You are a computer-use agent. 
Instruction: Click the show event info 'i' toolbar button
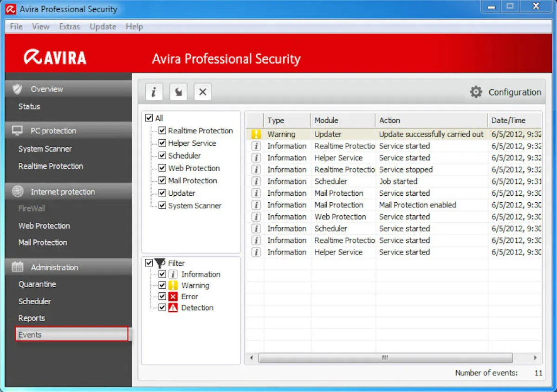[154, 92]
